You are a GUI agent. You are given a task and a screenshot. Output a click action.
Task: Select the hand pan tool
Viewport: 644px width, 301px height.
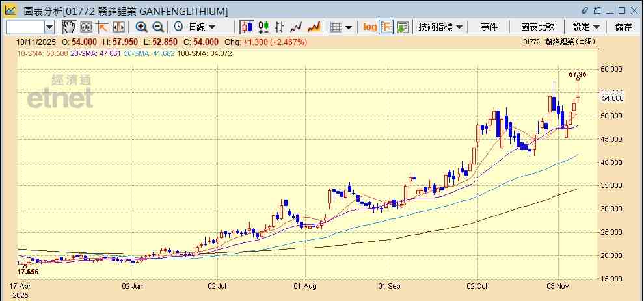click(69, 27)
